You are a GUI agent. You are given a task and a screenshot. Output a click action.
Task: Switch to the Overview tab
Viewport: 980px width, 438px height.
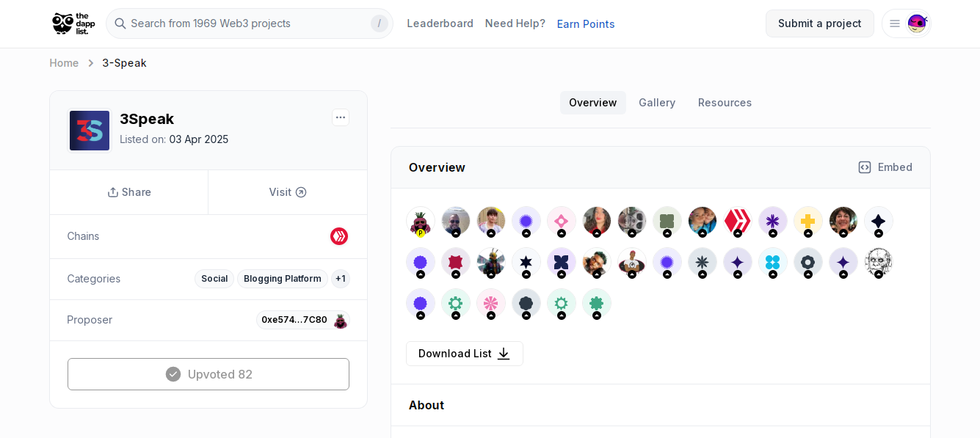pos(593,103)
